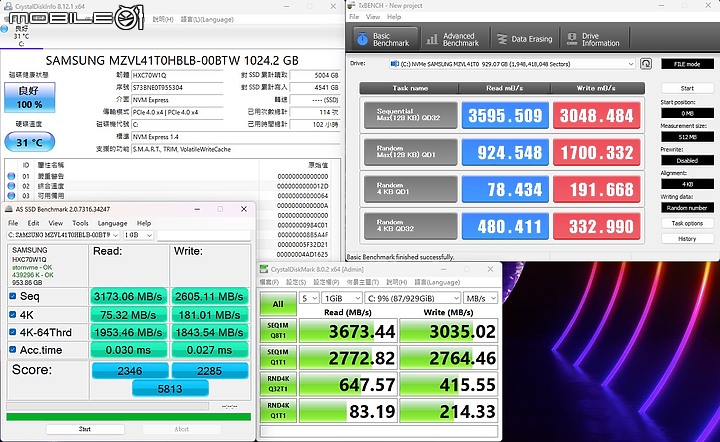Open 設定(S) menu in CrystalDiskMark
The width and height of the screenshot is (720, 442).
coord(296,282)
